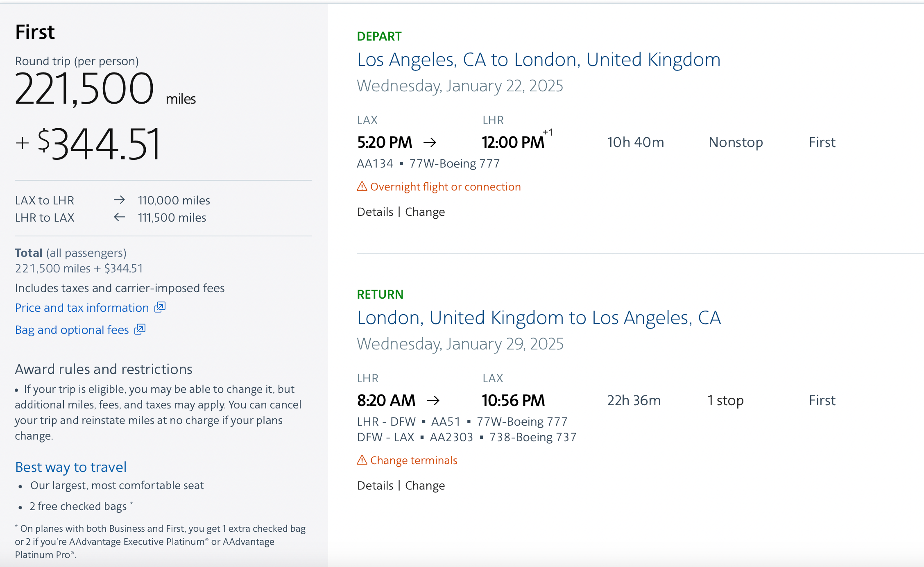Click the arrow after the 5:20 PM departure time

click(x=430, y=143)
